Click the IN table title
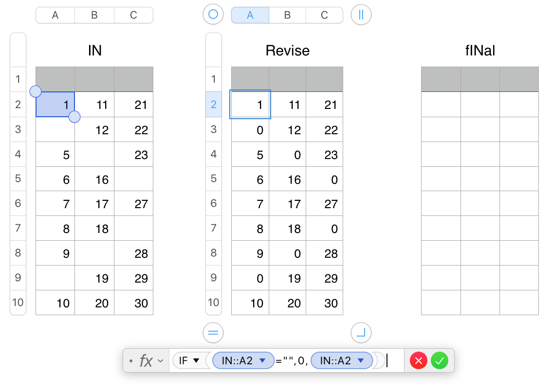 (94, 51)
